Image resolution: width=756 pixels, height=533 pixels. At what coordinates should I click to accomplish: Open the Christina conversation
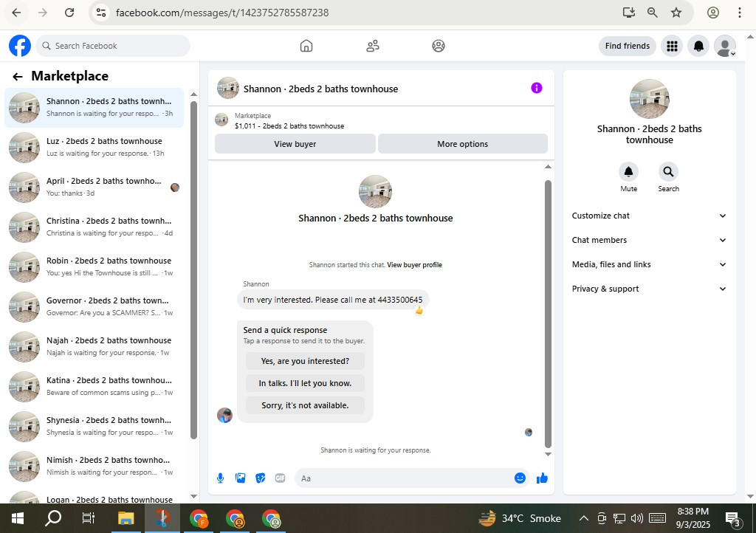coord(94,227)
